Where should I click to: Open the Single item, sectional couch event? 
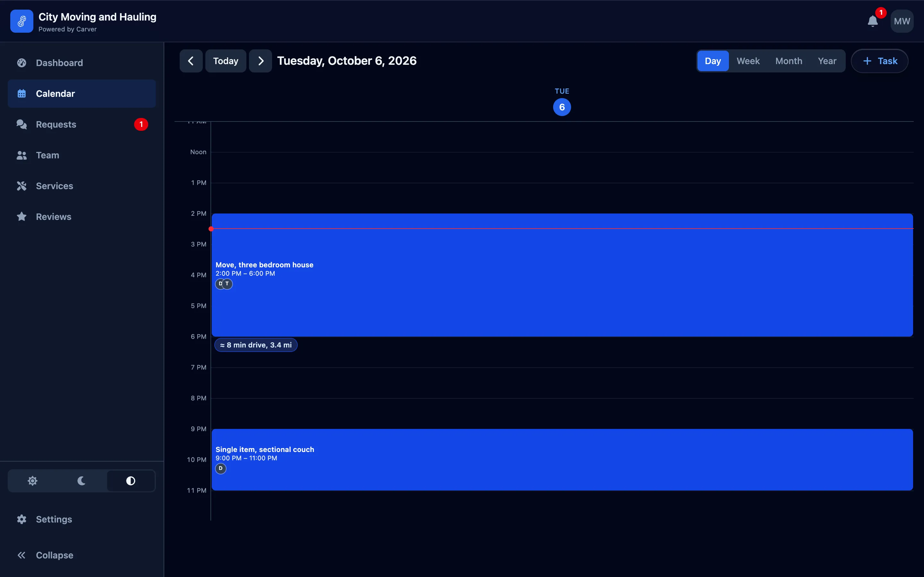(x=562, y=460)
